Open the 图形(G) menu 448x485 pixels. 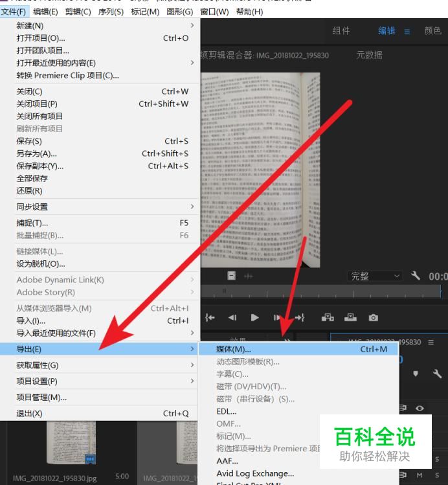coord(179,12)
